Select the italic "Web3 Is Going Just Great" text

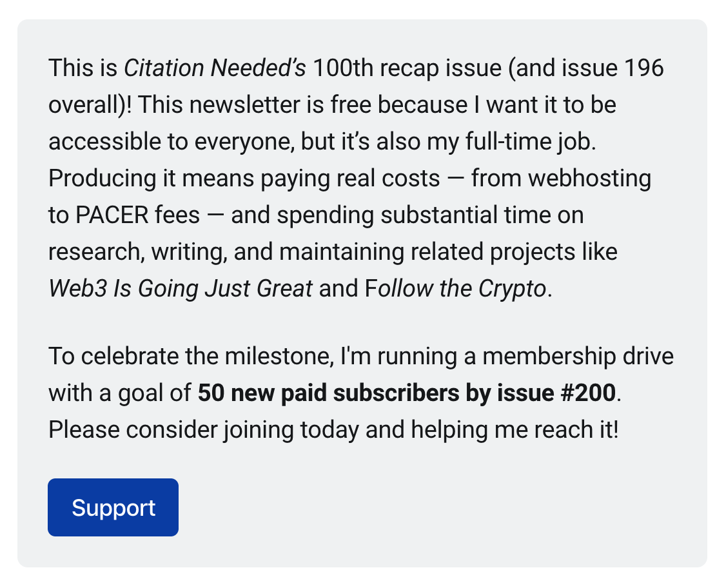(181, 288)
